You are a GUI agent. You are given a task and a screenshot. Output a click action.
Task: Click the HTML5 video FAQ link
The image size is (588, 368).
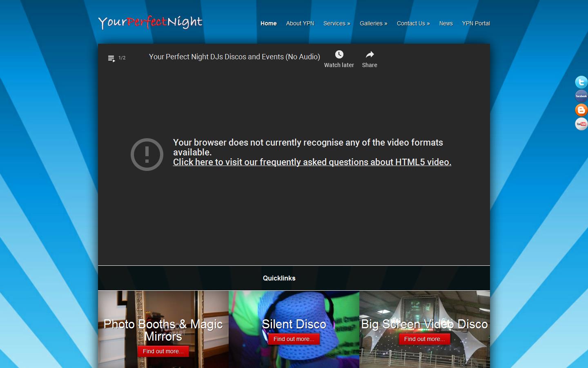[312, 162]
